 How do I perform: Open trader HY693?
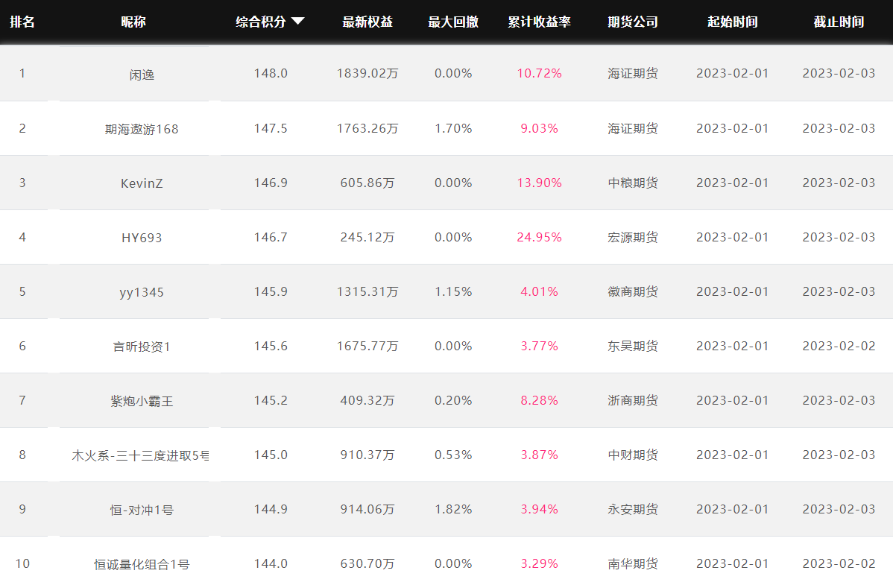coord(142,238)
